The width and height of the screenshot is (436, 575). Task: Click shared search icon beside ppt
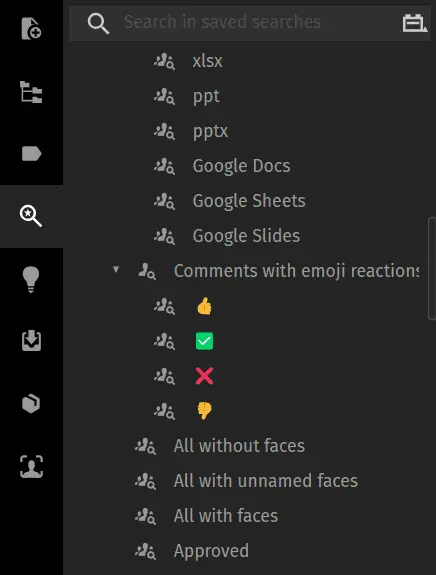[x=164, y=96]
